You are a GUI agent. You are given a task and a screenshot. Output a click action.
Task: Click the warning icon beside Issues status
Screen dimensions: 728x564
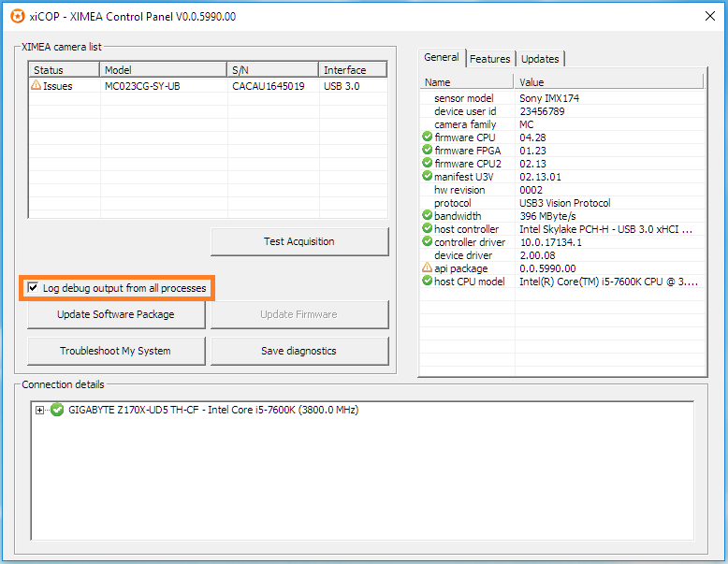click(36, 85)
